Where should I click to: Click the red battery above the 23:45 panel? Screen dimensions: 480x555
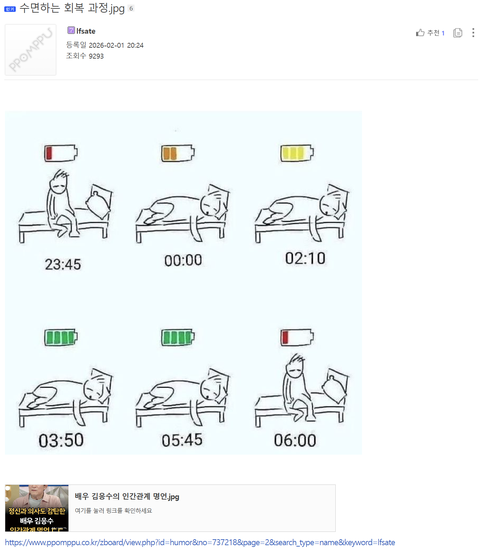[x=61, y=153]
